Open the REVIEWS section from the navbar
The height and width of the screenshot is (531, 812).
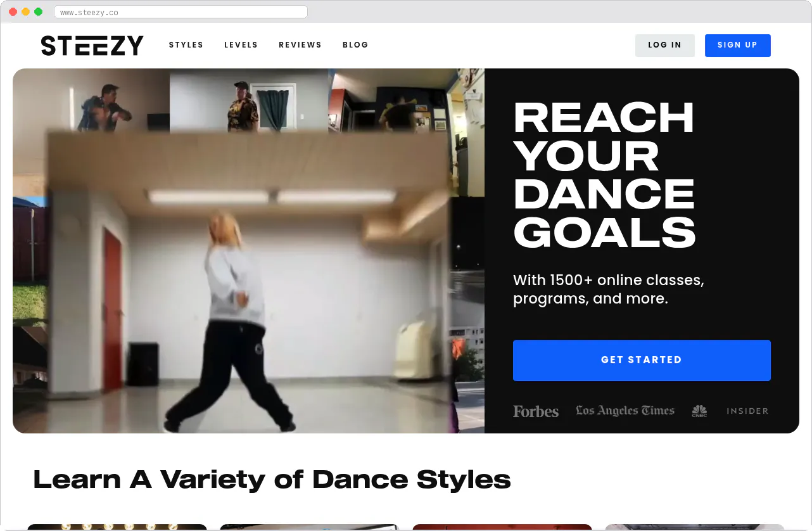pyautogui.click(x=300, y=45)
